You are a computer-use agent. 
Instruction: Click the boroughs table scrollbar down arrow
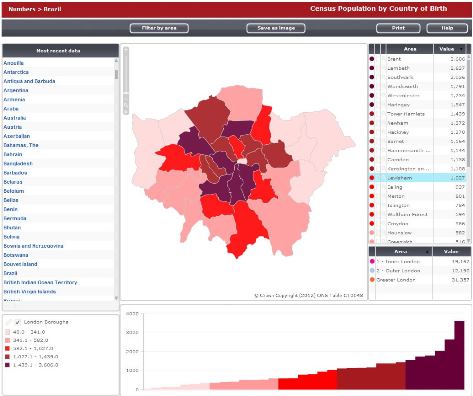[x=469, y=240]
